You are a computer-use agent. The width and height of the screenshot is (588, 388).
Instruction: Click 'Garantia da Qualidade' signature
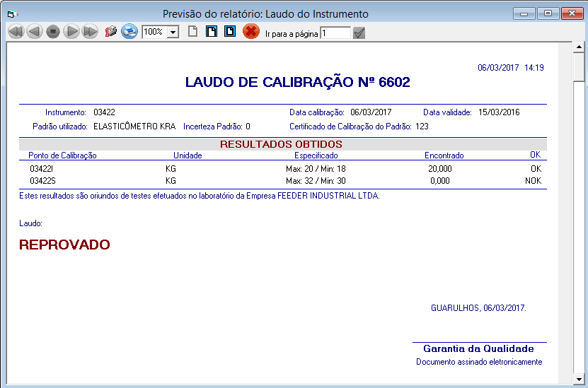click(x=478, y=348)
